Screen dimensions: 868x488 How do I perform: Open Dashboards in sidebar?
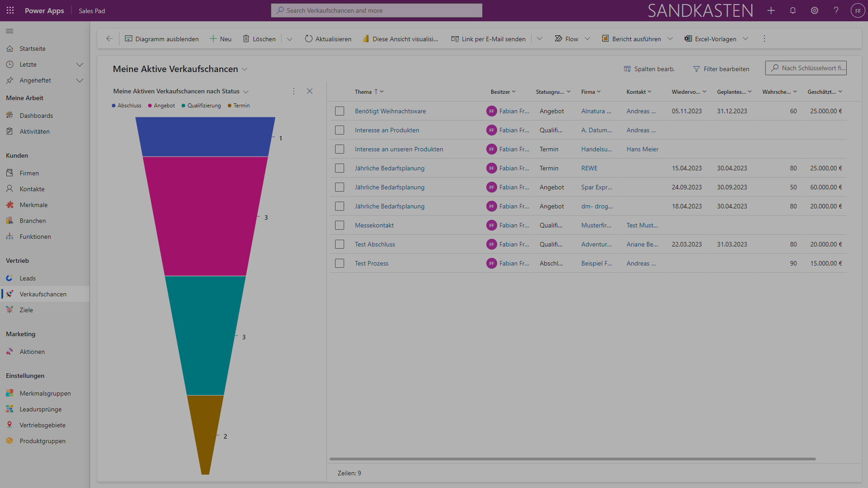(x=44, y=116)
